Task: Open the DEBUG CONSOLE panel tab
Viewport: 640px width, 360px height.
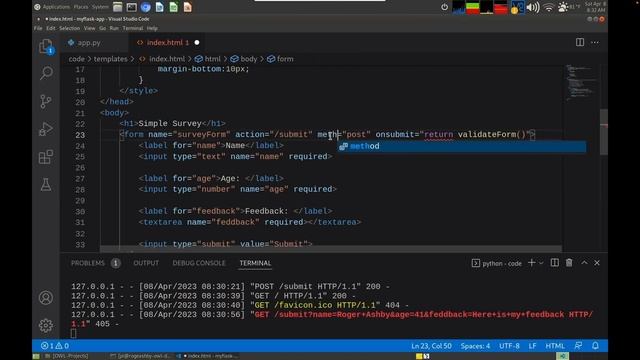Action: tap(199, 263)
